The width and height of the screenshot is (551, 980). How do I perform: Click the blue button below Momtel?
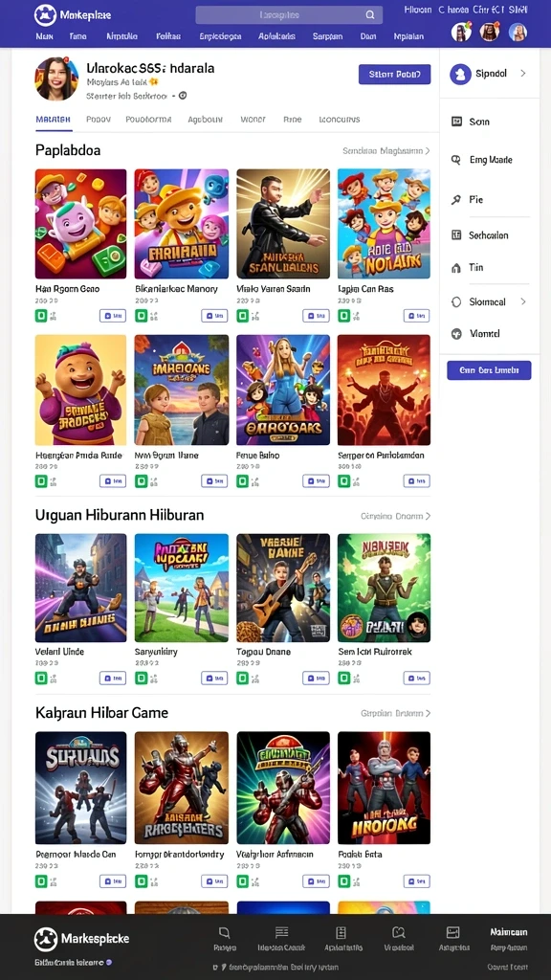point(489,370)
